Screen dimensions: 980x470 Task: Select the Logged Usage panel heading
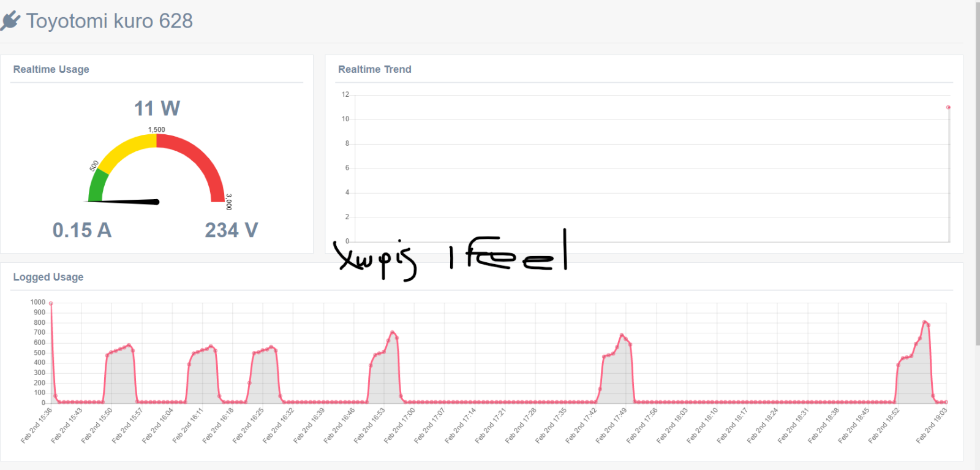[x=48, y=277]
